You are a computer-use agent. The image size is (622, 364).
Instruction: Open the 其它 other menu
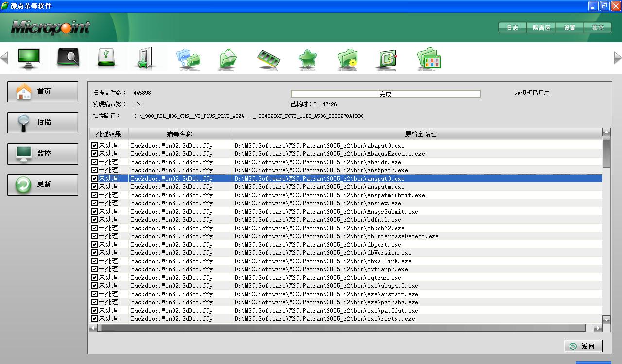[x=598, y=28]
